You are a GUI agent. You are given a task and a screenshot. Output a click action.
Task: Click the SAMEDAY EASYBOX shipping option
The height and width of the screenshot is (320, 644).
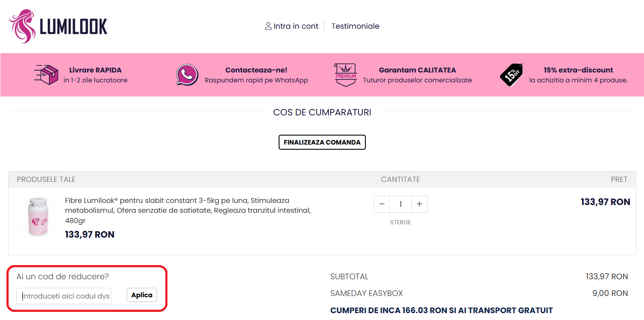pos(366,293)
